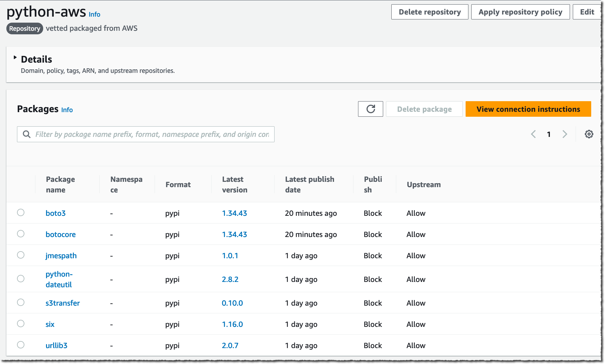This screenshot has height=364, width=605.
Task: Apply a repository policy
Action: tap(520, 12)
